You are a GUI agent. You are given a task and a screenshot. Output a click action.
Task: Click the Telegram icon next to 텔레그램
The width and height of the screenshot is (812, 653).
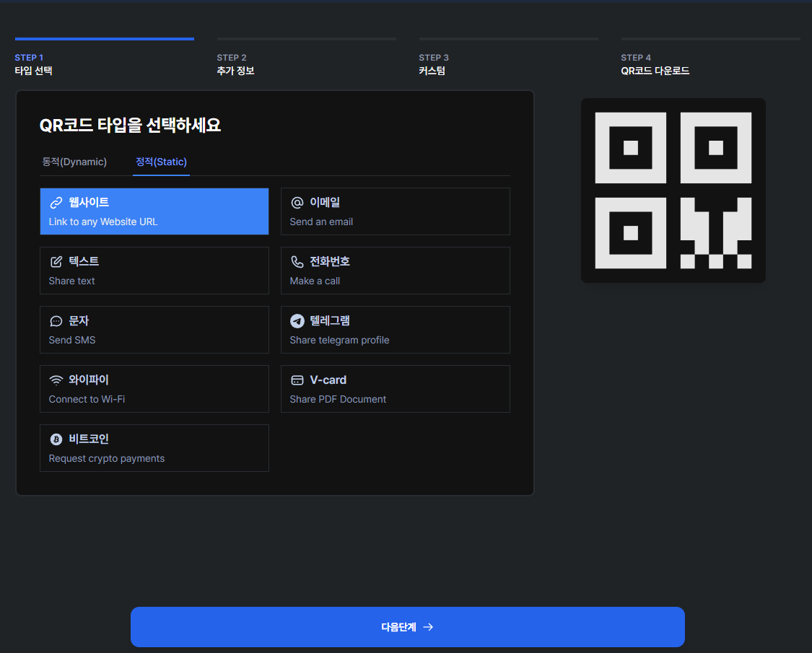(x=297, y=321)
